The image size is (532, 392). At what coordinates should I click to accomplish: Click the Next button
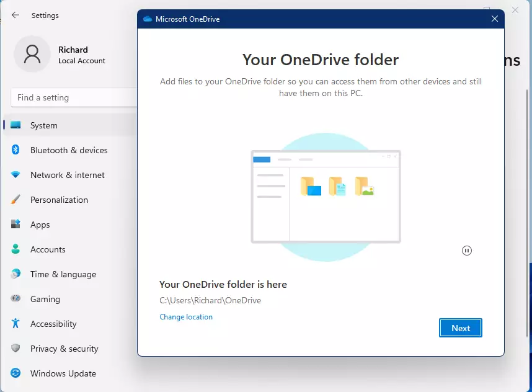[x=461, y=328]
